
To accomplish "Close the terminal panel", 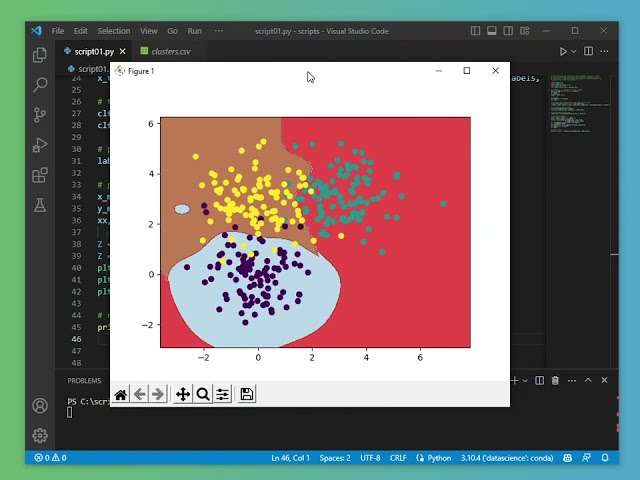I will tap(604, 380).
